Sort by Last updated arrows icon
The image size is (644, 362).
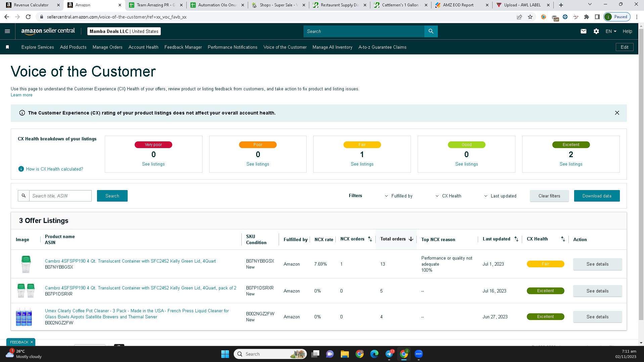(x=516, y=239)
